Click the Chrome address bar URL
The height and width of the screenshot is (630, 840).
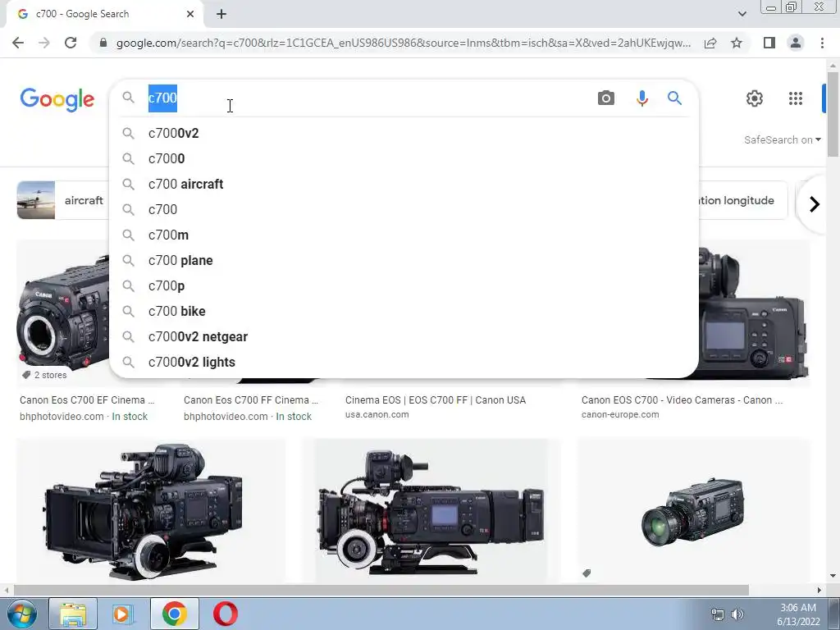403,43
